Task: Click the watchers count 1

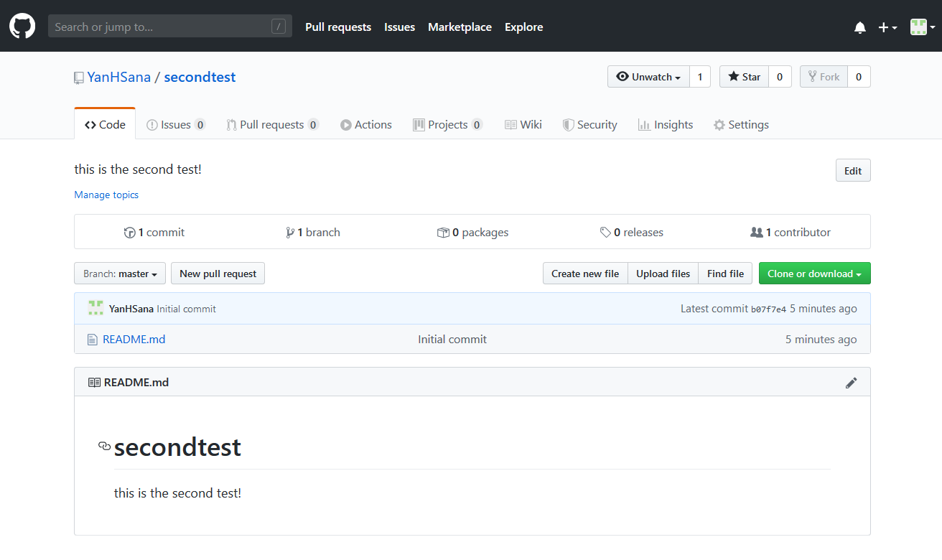Action: tap(700, 77)
